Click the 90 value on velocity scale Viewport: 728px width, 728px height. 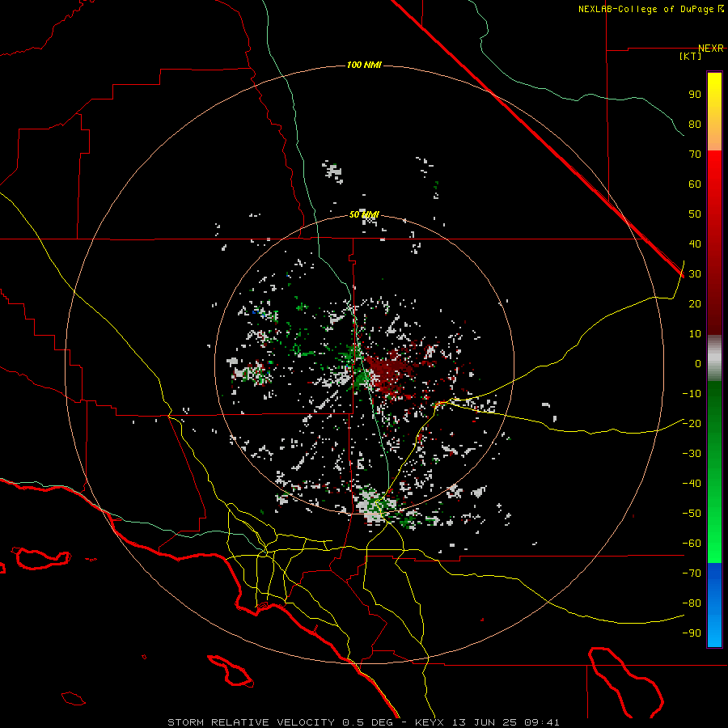[695, 95]
